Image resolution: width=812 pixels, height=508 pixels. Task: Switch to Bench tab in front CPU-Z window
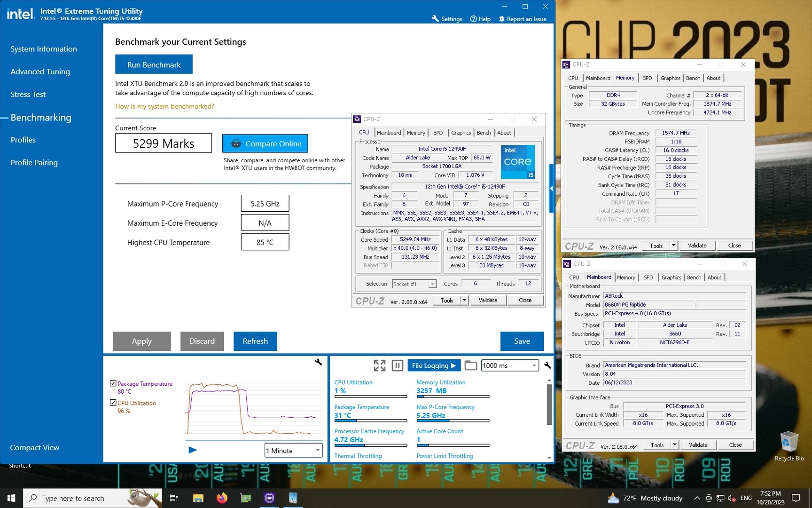tap(484, 133)
